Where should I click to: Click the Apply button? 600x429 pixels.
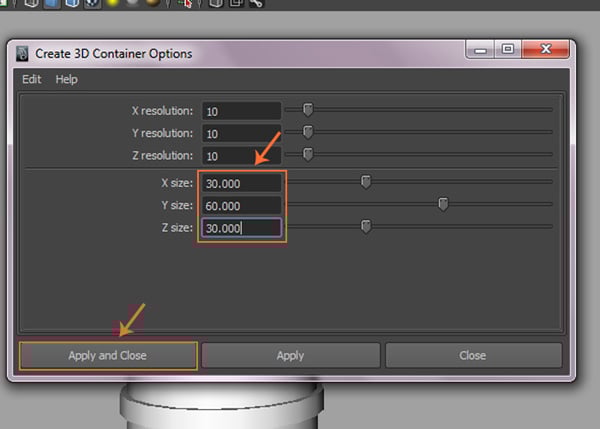[290, 356]
